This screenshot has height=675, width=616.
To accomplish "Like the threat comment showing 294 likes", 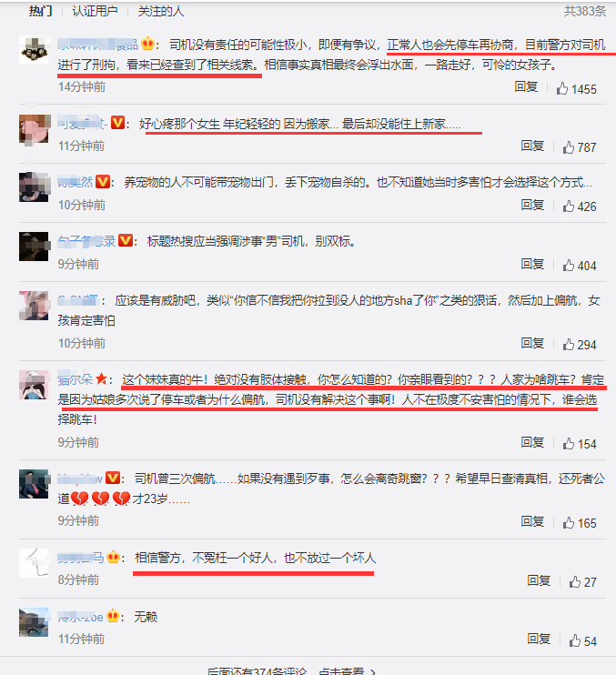I will tap(568, 345).
